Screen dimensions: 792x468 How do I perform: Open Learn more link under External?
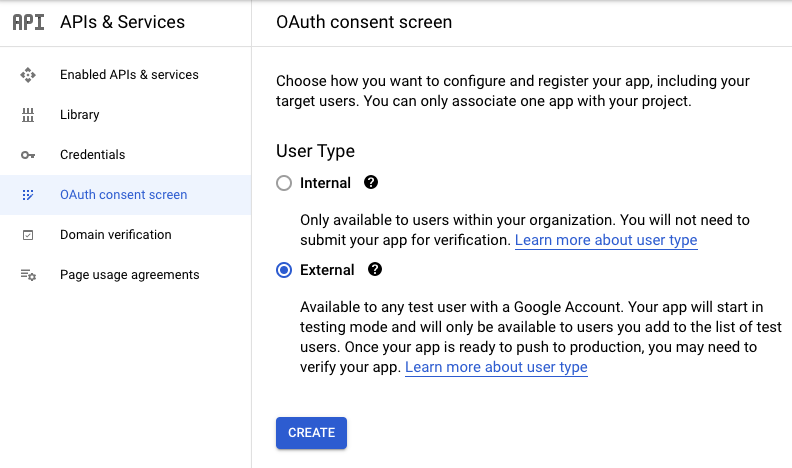click(496, 367)
